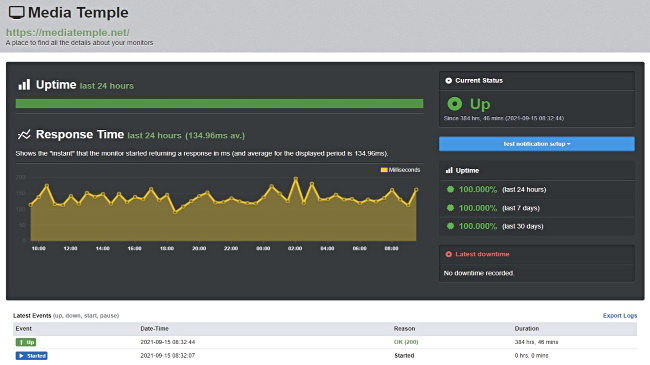This screenshot has height=365, width=650.
Task: Click the lowest chart data point after 18:00
Action: pyautogui.click(x=175, y=212)
